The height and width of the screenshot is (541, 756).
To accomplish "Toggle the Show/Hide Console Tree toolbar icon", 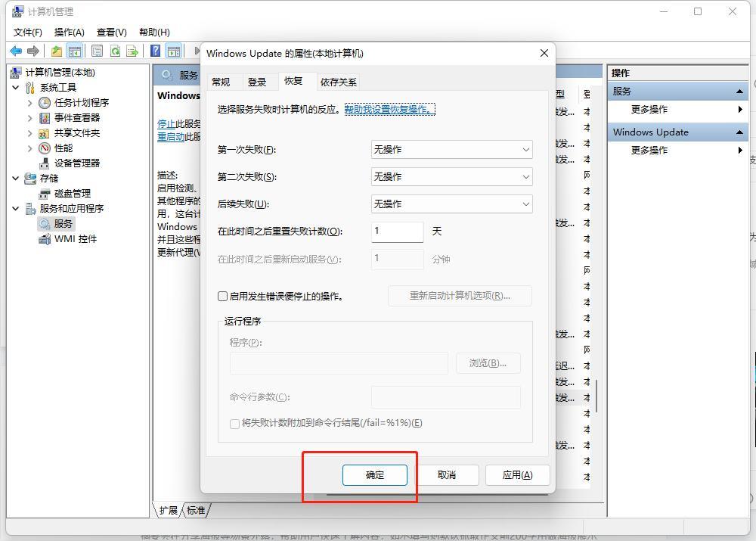I will tap(75, 51).
